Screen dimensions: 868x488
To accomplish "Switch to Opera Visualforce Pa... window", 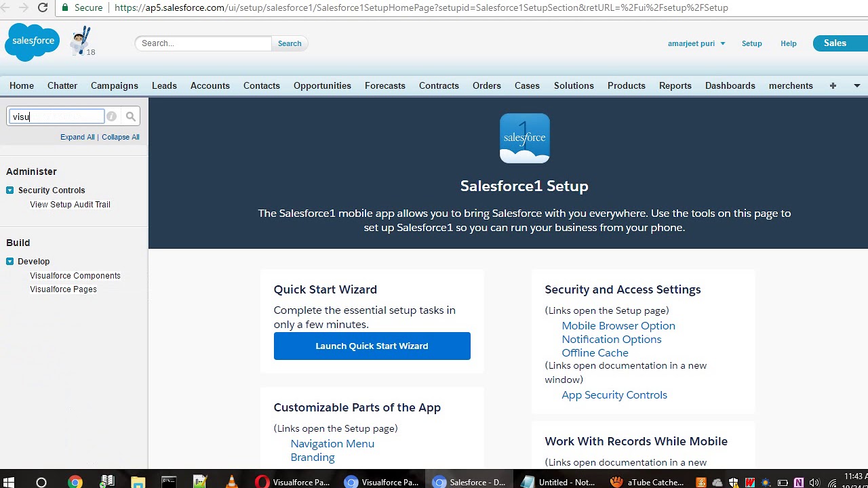I will 292,482.
